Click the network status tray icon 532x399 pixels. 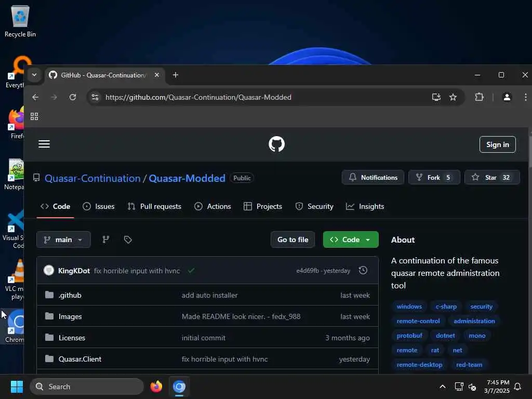[459, 387]
